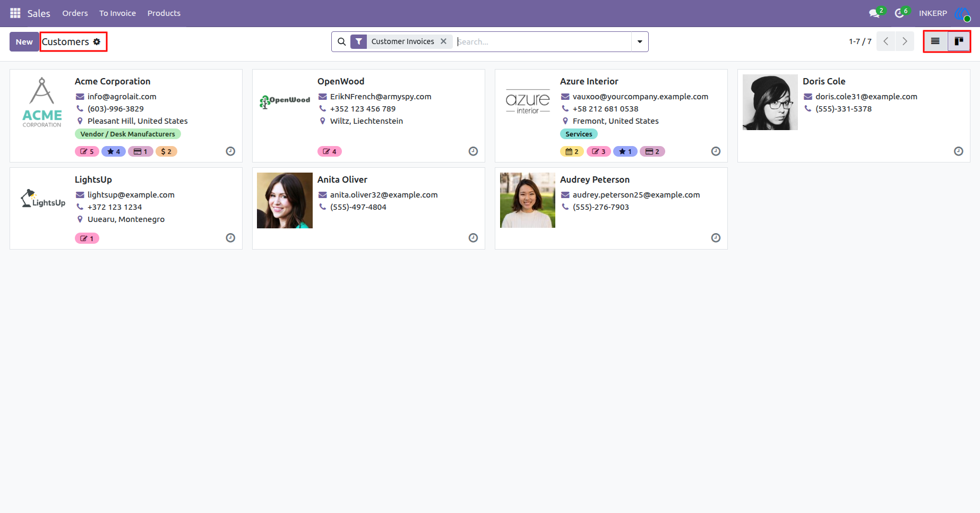This screenshot has width=980, height=513.
Task: Click the INKERP company name
Action: (x=933, y=13)
